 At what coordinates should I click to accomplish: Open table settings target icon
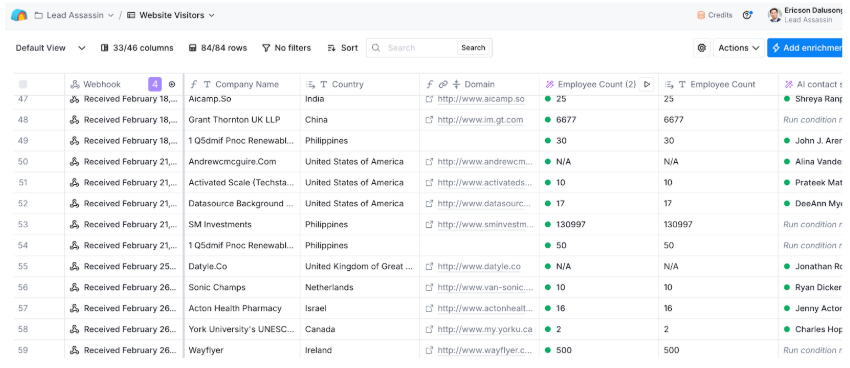pos(701,48)
